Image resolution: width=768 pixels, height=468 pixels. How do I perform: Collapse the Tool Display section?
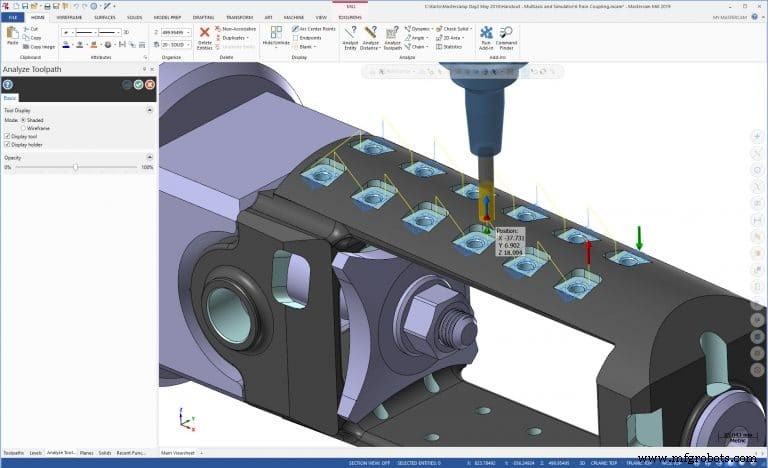coord(149,110)
